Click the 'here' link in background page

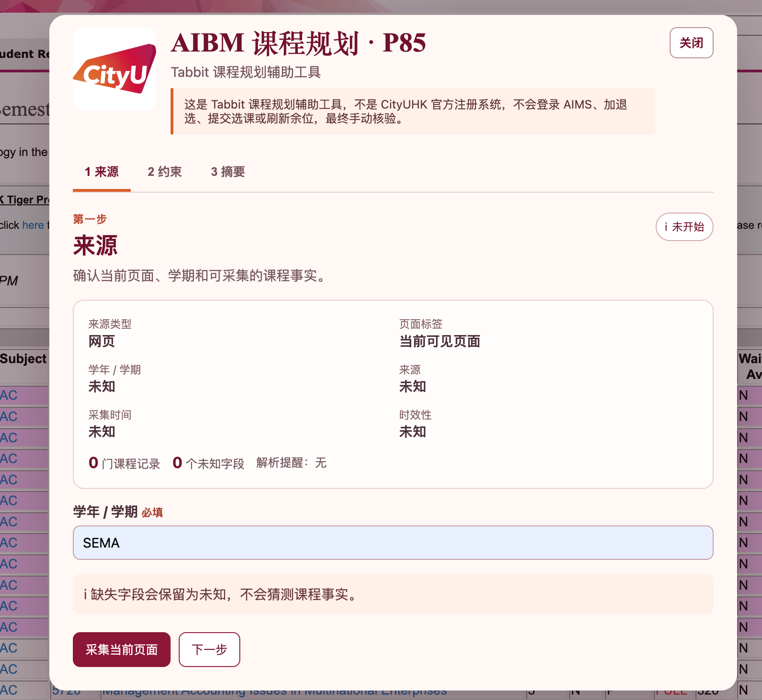(x=33, y=225)
